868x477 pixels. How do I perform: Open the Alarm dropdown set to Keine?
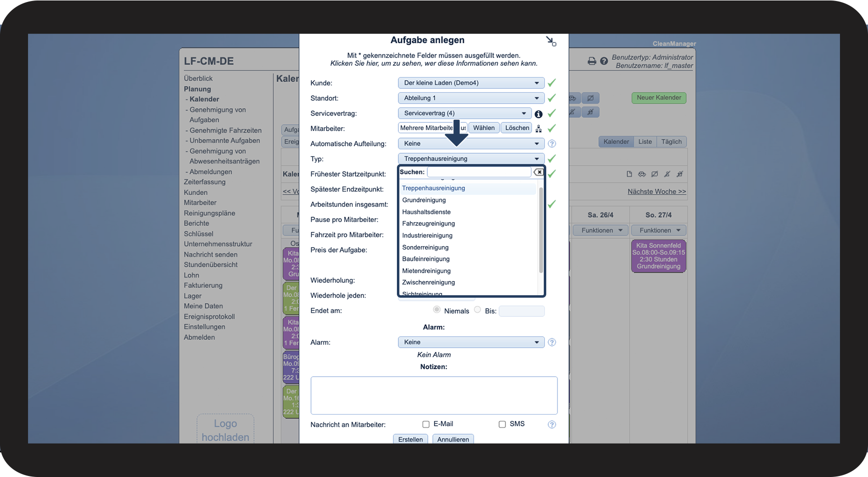pyautogui.click(x=471, y=342)
